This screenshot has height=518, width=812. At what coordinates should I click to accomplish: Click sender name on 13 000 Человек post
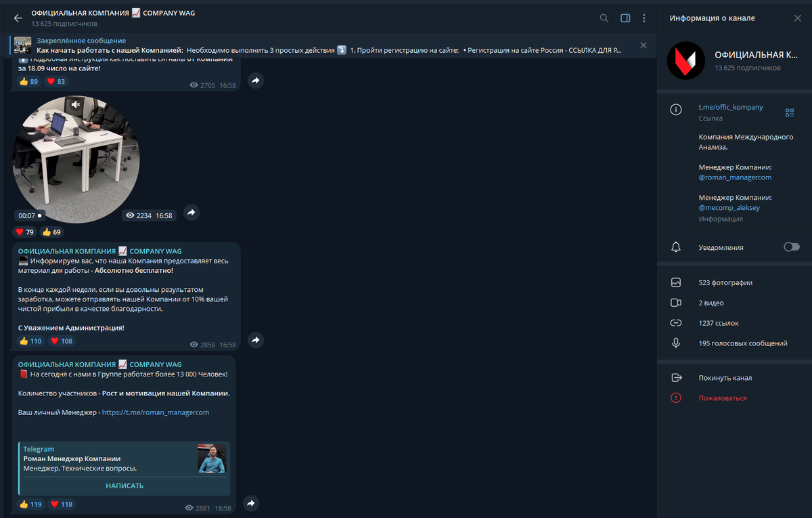99,364
